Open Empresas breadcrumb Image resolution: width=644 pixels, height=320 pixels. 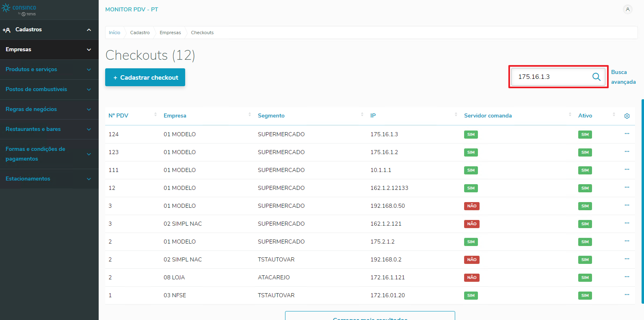coord(170,33)
